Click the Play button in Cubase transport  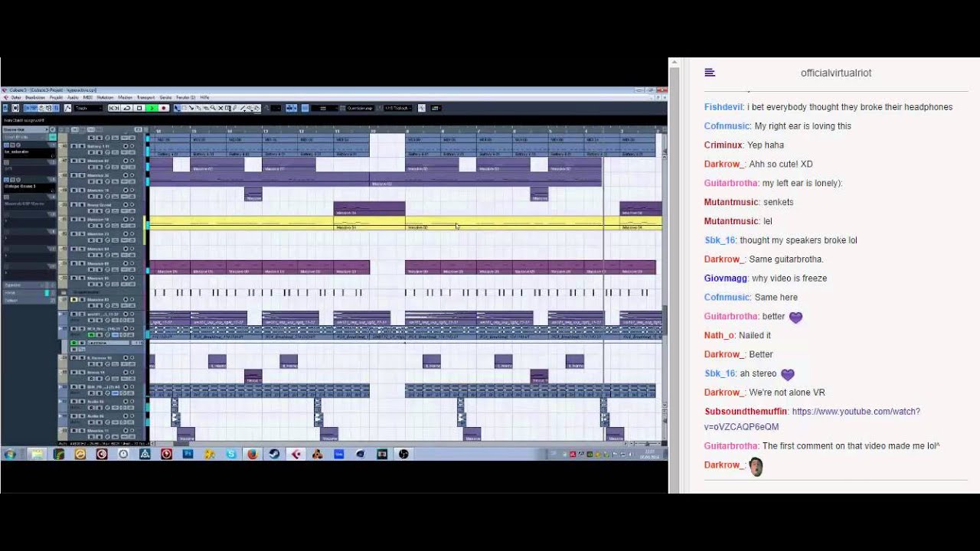pos(152,108)
